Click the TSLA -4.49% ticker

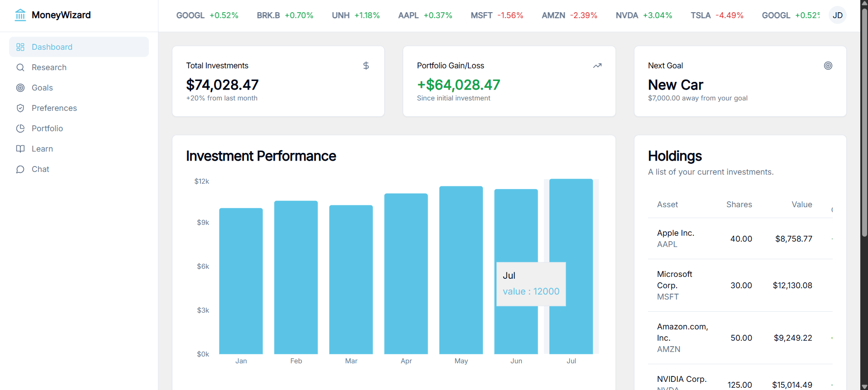pyautogui.click(x=717, y=15)
